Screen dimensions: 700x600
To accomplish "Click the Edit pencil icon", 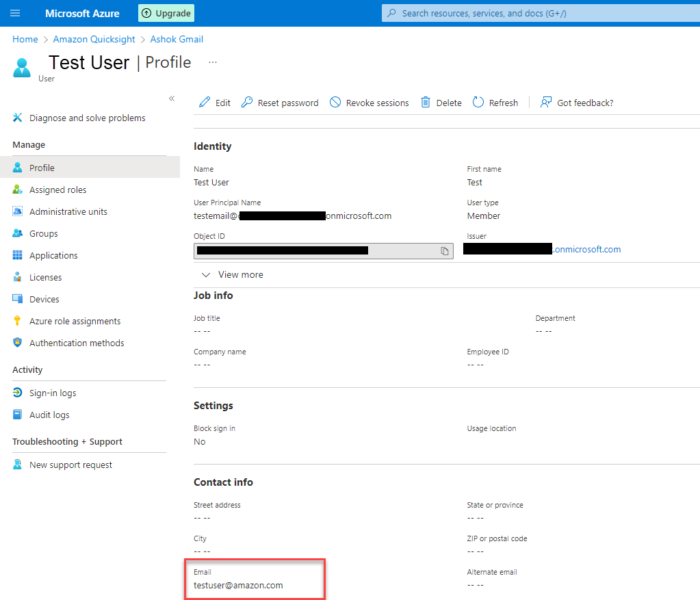I will (x=205, y=102).
